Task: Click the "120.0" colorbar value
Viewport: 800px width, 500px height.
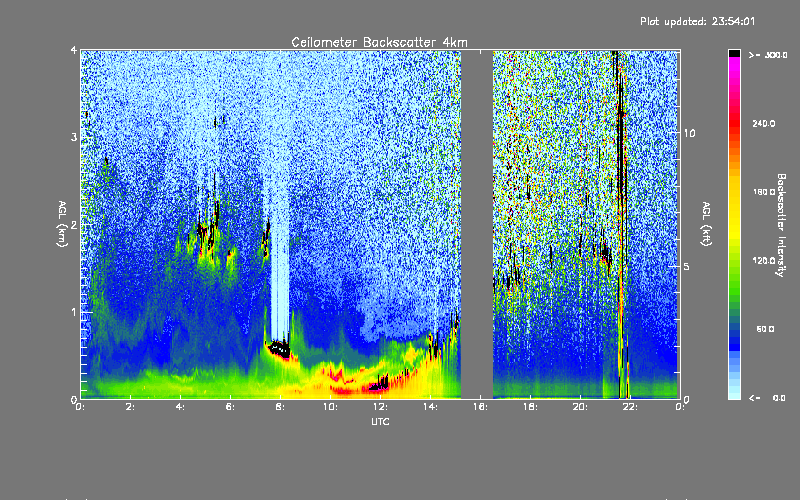Action: [764, 261]
